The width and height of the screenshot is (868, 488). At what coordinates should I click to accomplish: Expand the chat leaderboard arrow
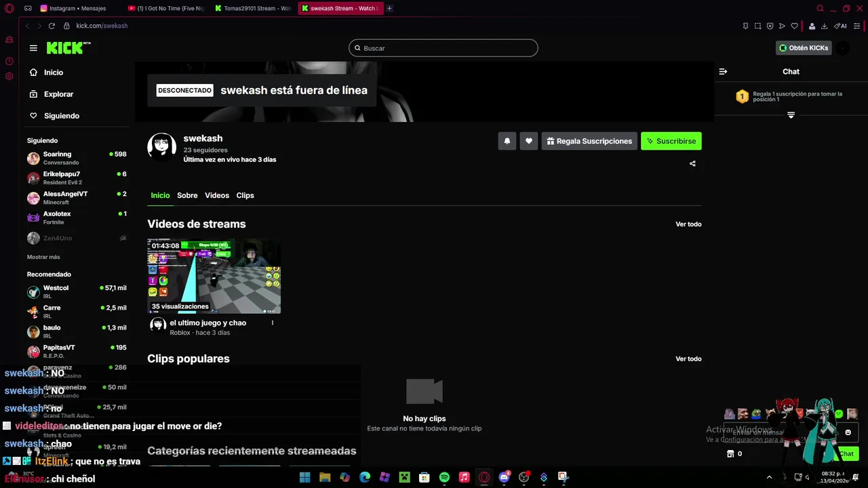[791, 115]
